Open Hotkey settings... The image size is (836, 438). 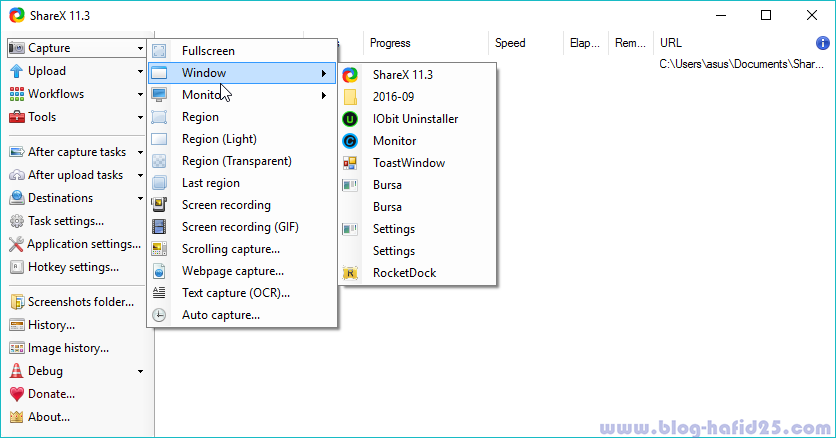(64, 267)
